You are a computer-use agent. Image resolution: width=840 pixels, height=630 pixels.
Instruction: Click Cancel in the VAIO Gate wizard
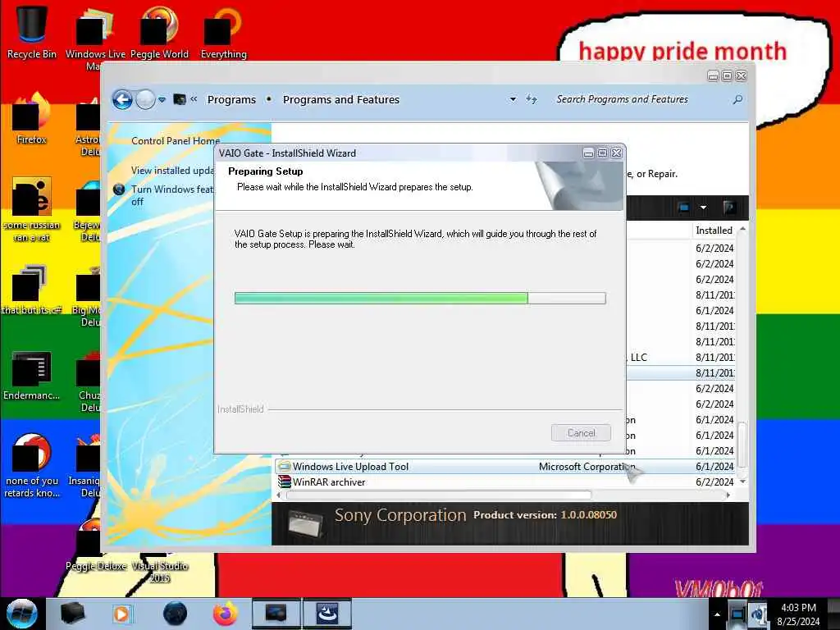[x=582, y=433]
